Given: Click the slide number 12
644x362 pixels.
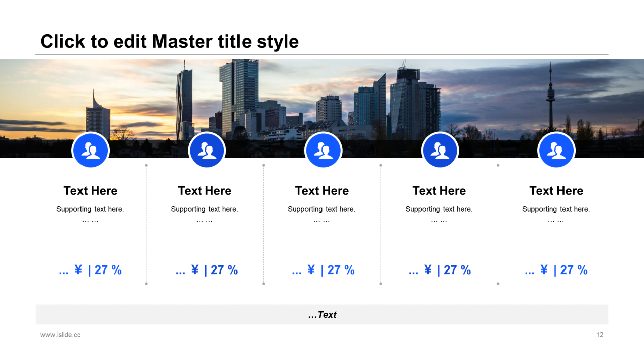Looking at the screenshot, I should tap(600, 335).
